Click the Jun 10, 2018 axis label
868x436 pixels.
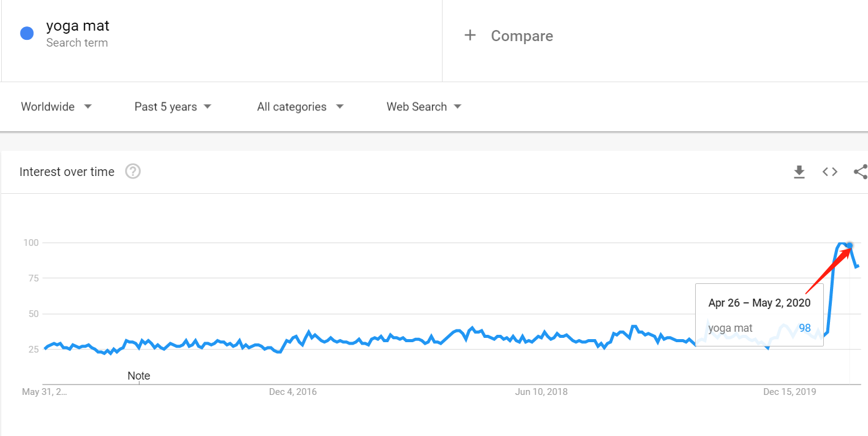click(541, 392)
